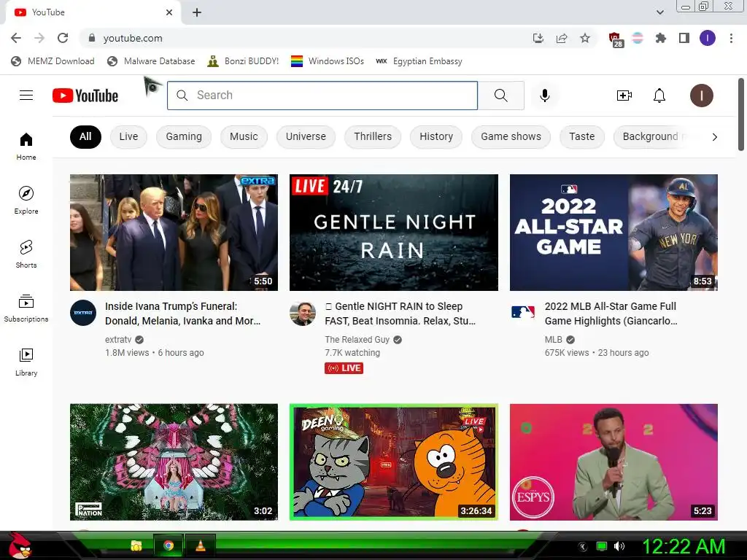Play the 2022 All-Star Game thumbnail
This screenshot has width=747, height=560.
pos(614,233)
